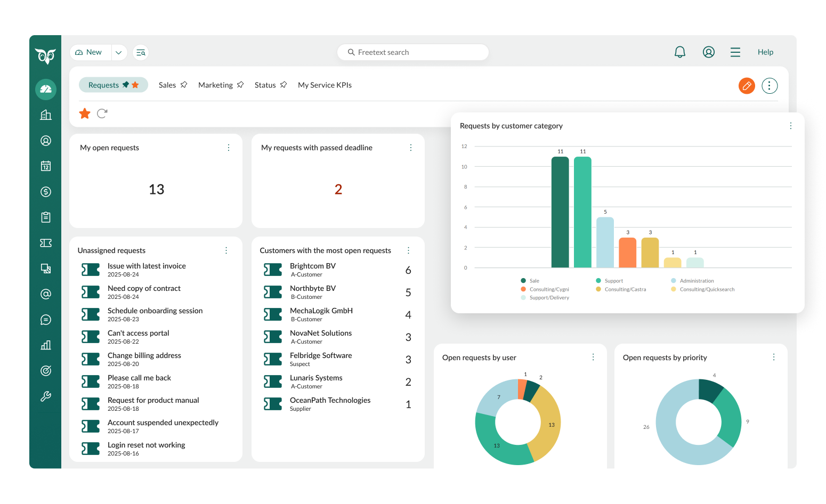Screen dimensions: 826x504
Task: Open Requests by customer category options menu
Action: [x=790, y=126]
